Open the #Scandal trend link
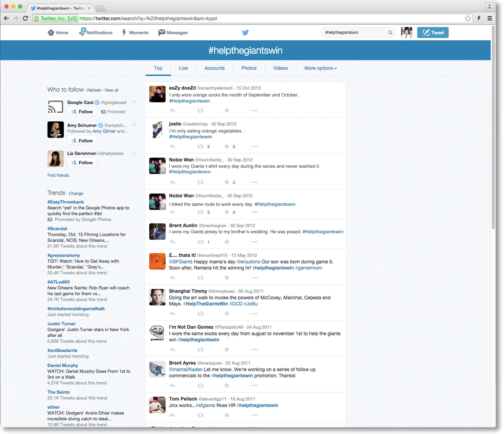This screenshot has height=434, width=504. coord(57,228)
